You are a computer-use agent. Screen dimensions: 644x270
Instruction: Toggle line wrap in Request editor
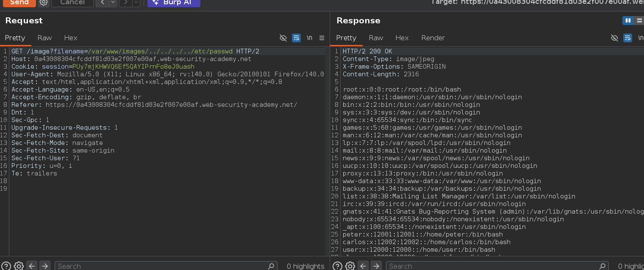point(297,38)
